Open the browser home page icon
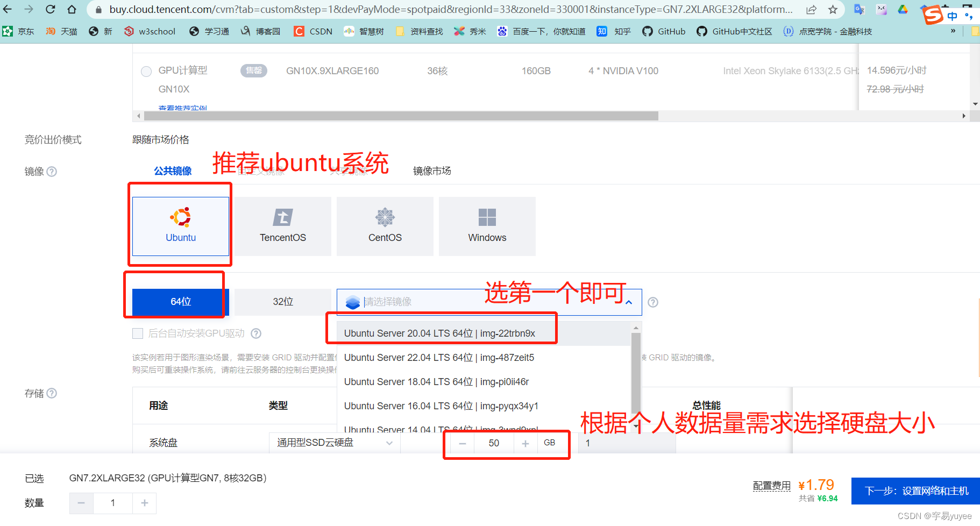 pyautogui.click(x=72, y=9)
